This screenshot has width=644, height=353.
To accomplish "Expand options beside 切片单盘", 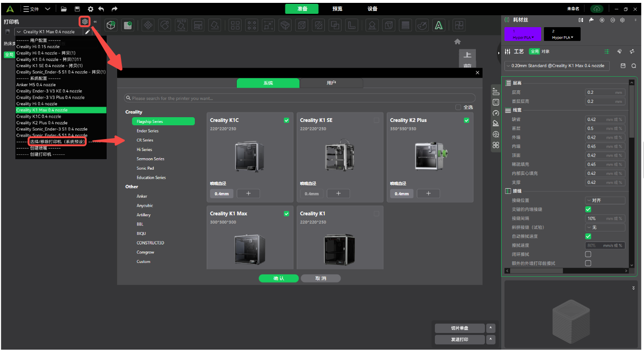I will (x=491, y=328).
